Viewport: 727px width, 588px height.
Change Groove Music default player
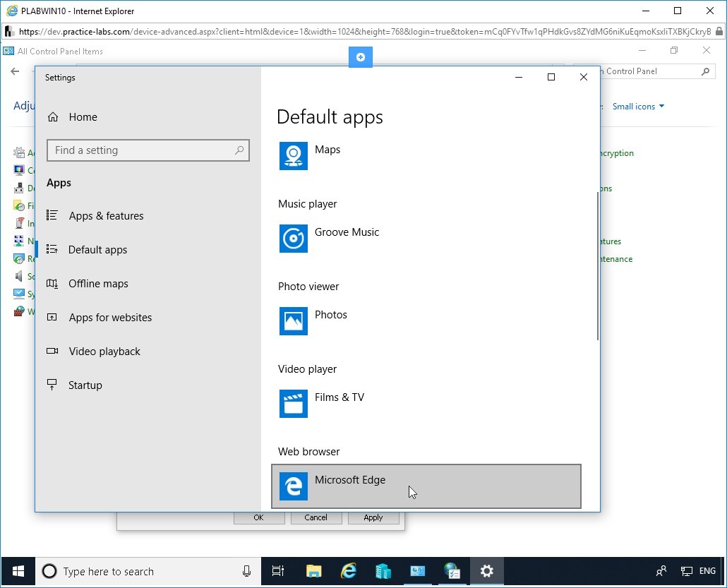pyautogui.click(x=426, y=239)
